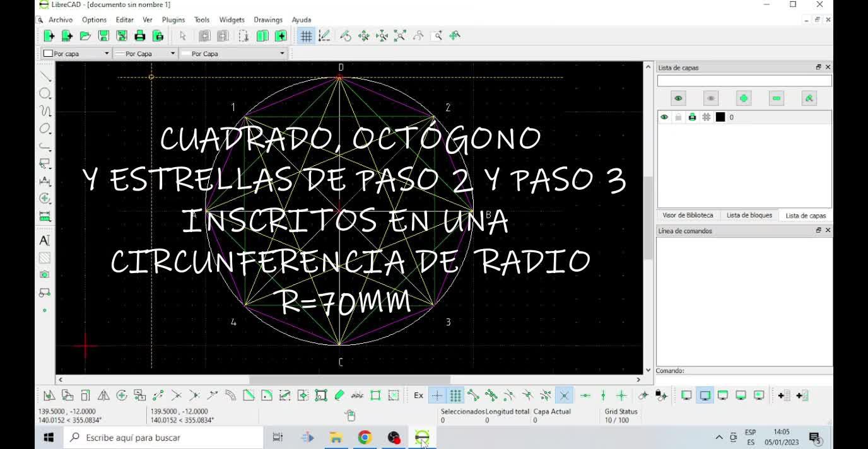Screen dimensions: 868x449
Task: Open the Plugins menu
Action: coord(173,20)
